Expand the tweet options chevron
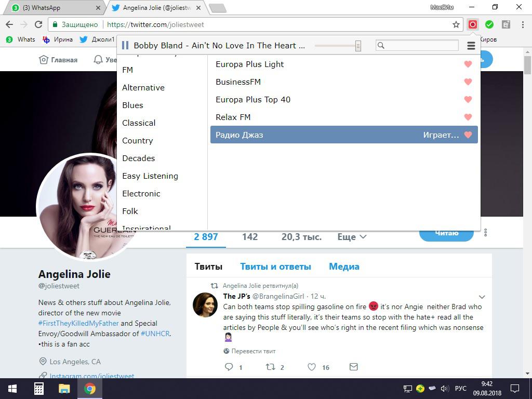Viewport: 532px width, 399px height. click(482, 297)
